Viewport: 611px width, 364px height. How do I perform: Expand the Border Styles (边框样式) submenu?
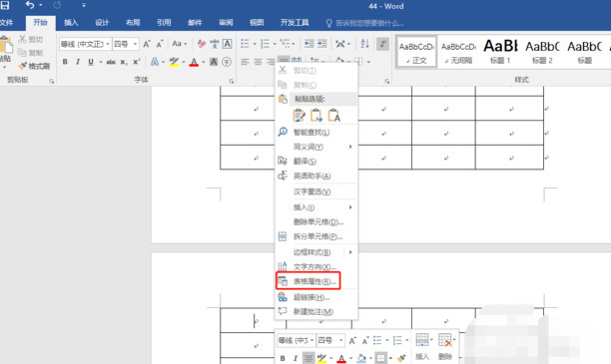click(x=316, y=252)
